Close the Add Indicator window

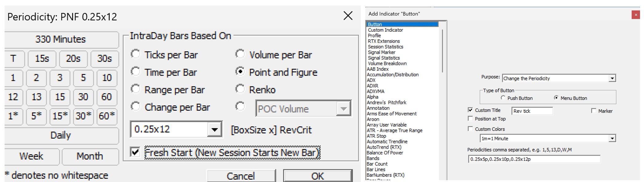point(636,15)
